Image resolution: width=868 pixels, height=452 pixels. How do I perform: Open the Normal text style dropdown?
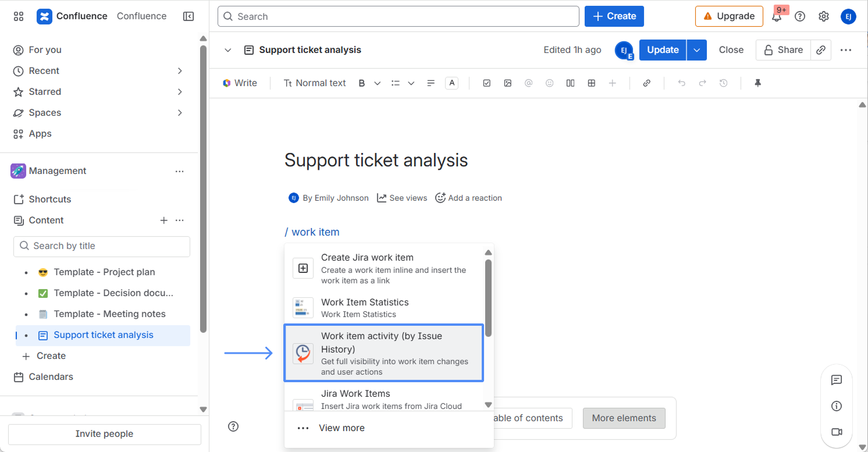tap(315, 83)
